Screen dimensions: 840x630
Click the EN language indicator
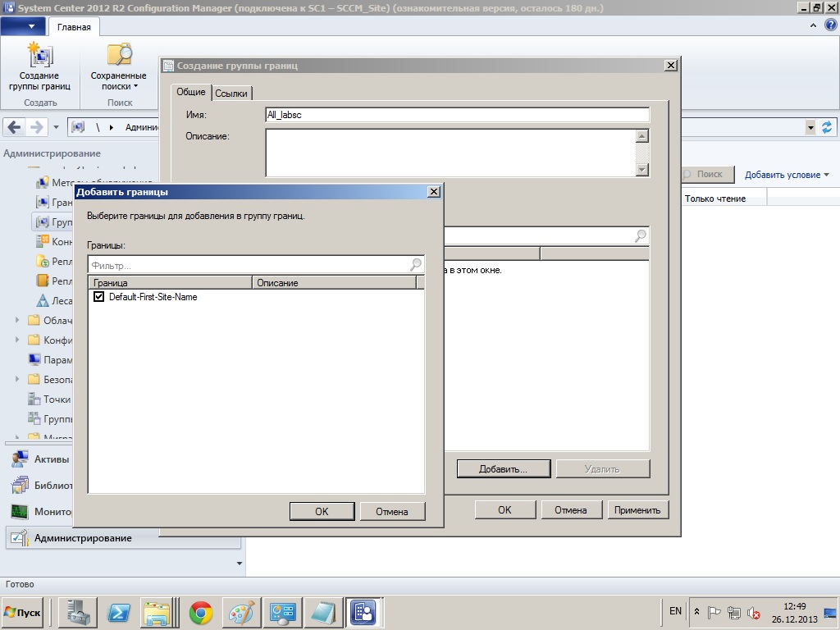pos(675,611)
